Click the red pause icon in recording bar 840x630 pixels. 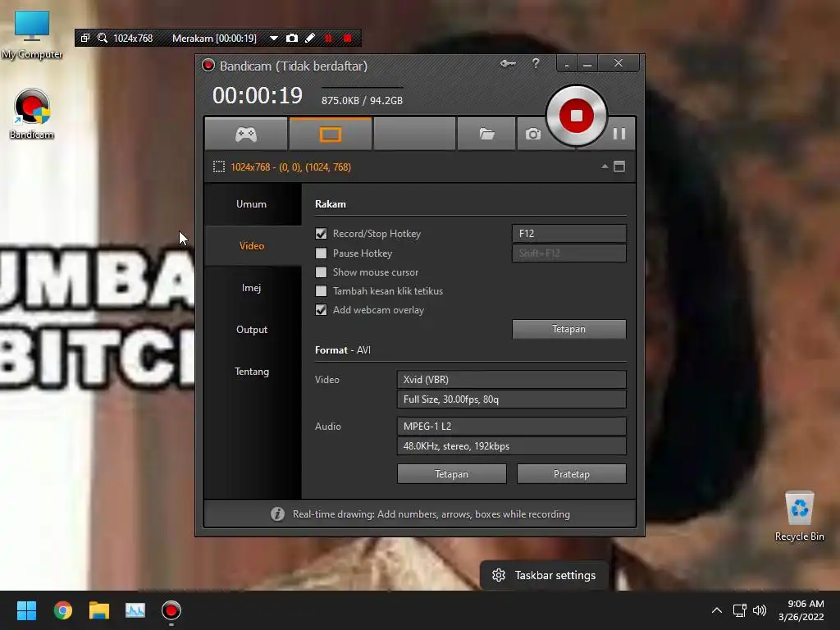(328, 38)
